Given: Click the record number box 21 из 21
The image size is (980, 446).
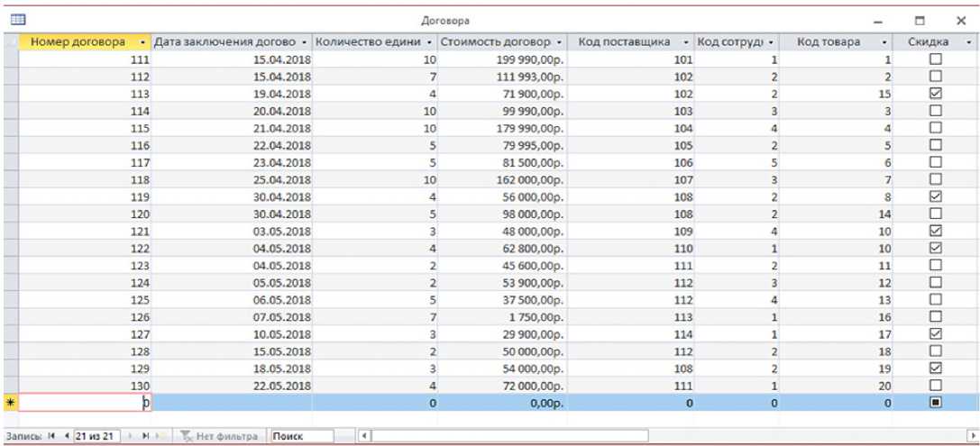Looking at the screenshot, I should [x=95, y=436].
